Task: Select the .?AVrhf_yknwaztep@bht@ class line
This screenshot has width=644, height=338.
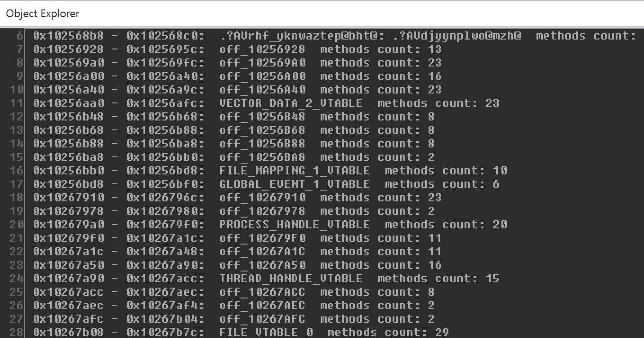Action: (335, 36)
